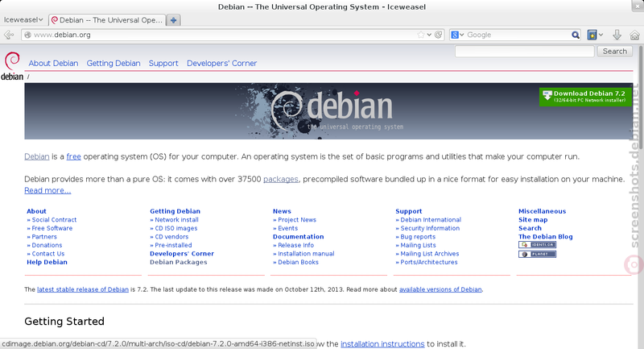Open the Help Debian link

point(47,262)
